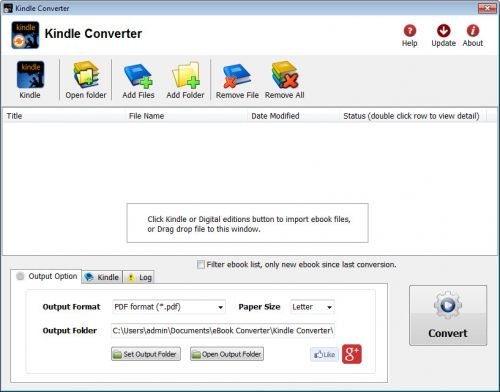Click the Remove File icon
This screenshot has height=392, width=500.
coord(237,76)
